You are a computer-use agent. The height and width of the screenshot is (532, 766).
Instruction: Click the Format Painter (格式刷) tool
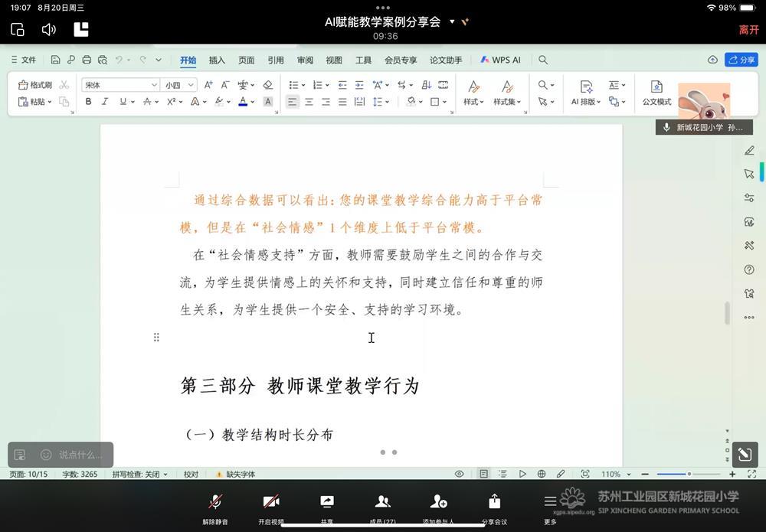coord(35,85)
